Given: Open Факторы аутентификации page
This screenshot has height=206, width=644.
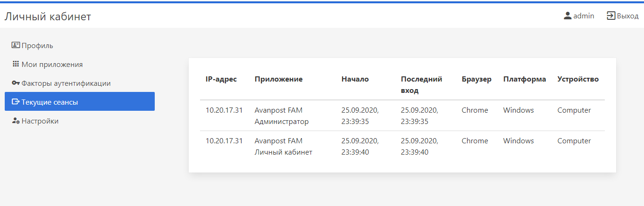Looking at the screenshot, I should click(x=66, y=83).
